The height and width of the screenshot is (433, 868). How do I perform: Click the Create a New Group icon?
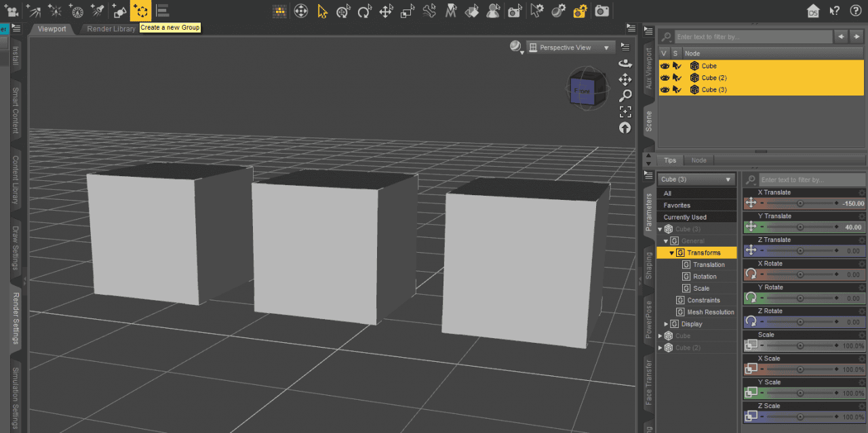(x=140, y=10)
